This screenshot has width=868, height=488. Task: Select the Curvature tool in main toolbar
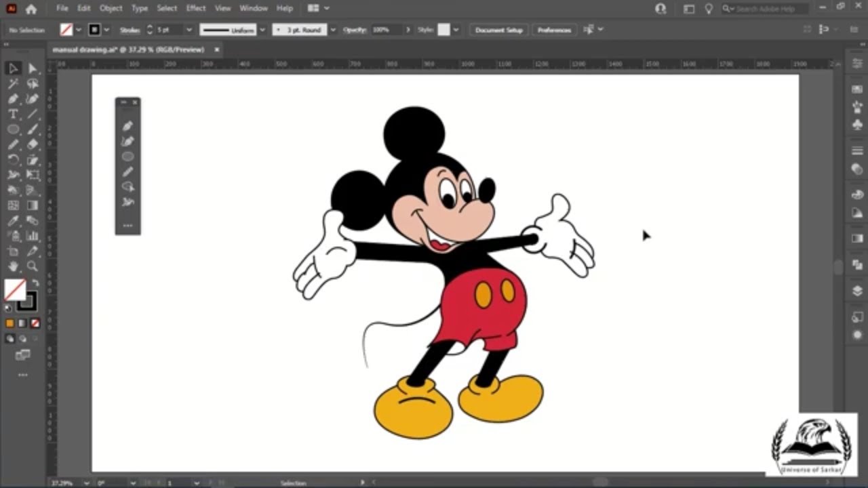click(33, 99)
